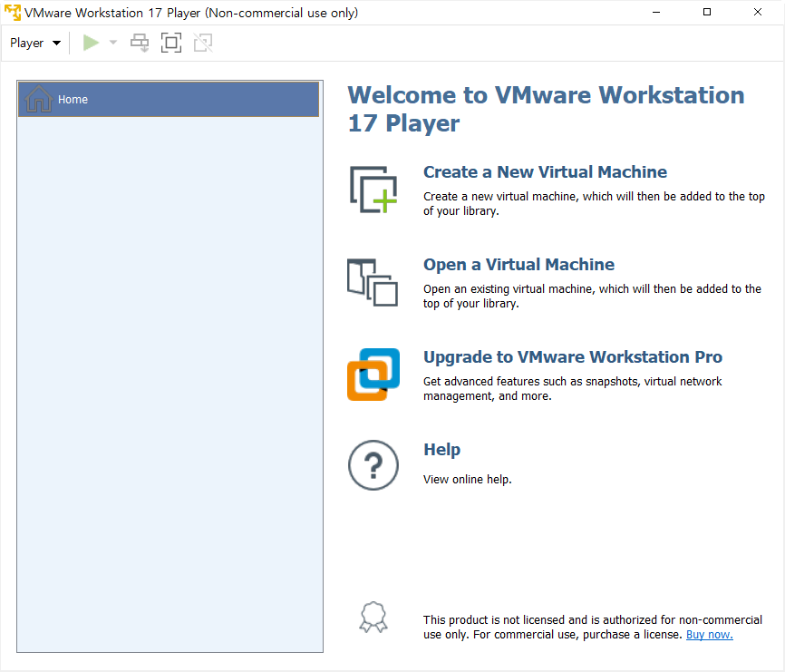Click the Send Ctrl+Alt+Del toolbar icon
This screenshot has width=785, height=672.
[x=140, y=43]
